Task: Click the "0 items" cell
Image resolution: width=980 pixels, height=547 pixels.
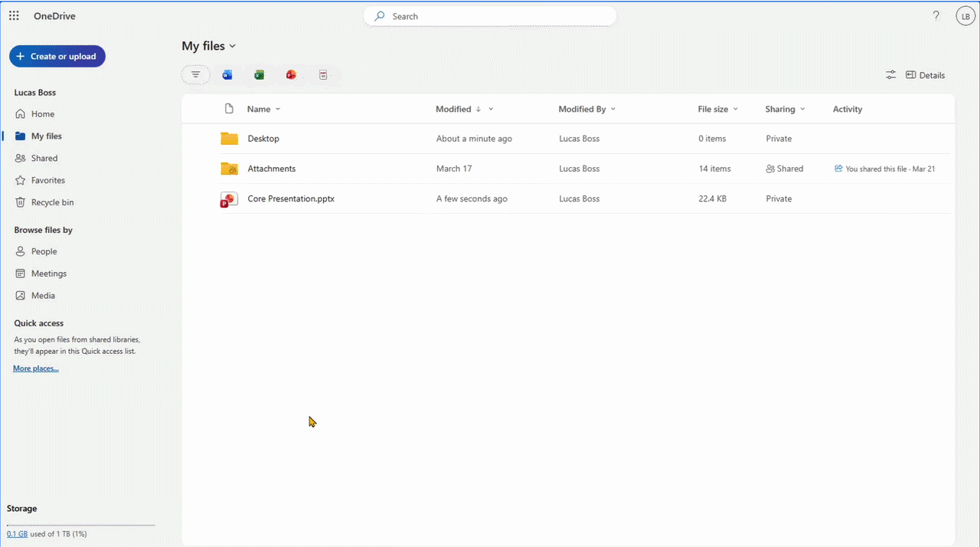Action: click(x=712, y=139)
